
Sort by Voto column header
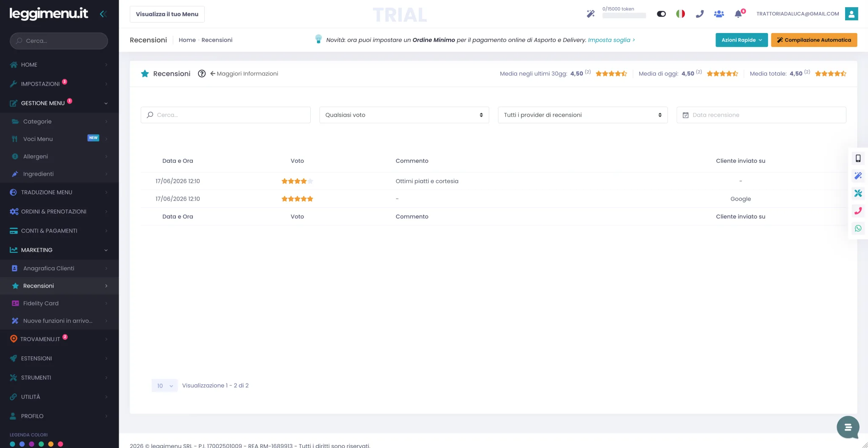297,161
